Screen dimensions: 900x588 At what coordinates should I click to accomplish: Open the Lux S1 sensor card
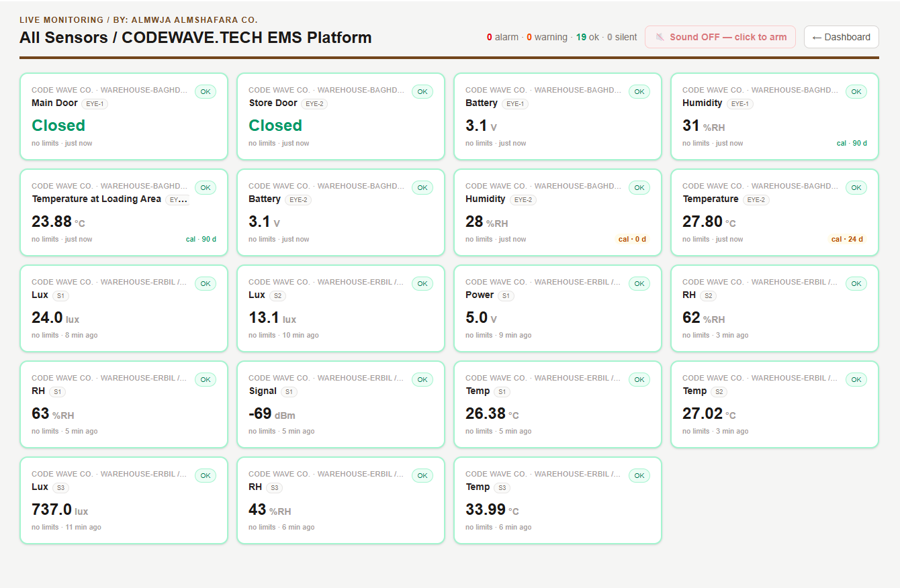(124, 308)
